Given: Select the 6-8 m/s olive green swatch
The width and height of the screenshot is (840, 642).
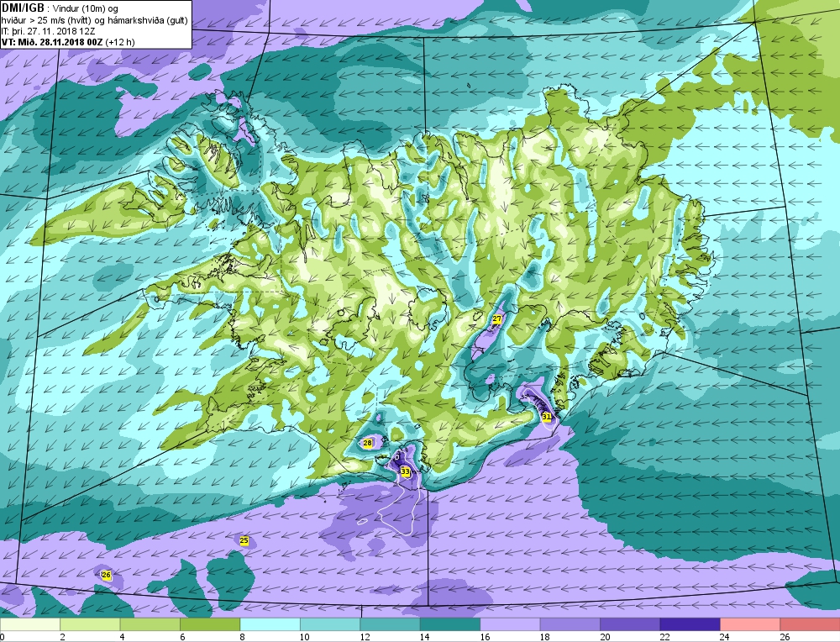Looking at the screenshot, I should (210, 624).
